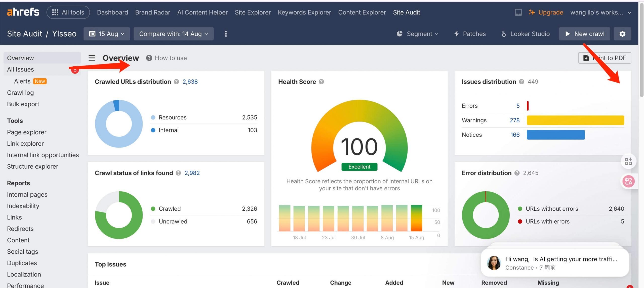644x288 pixels.
Task: Start a New crawl
Action: pos(584,34)
